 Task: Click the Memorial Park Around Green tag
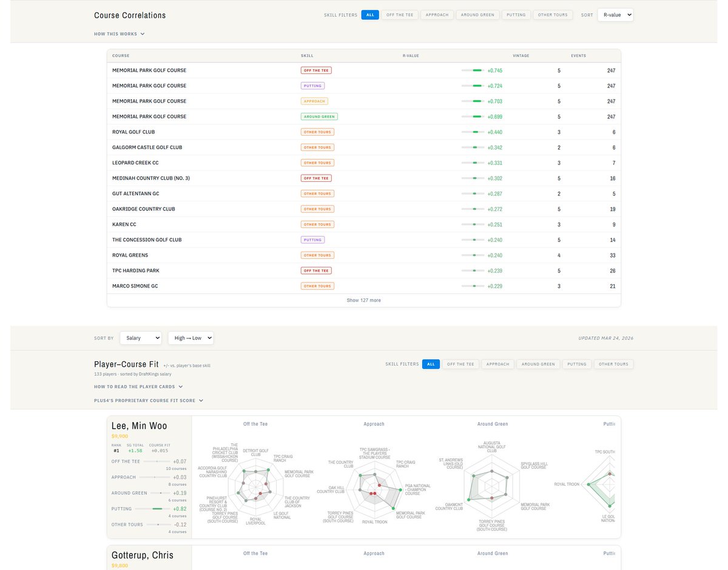(319, 116)
